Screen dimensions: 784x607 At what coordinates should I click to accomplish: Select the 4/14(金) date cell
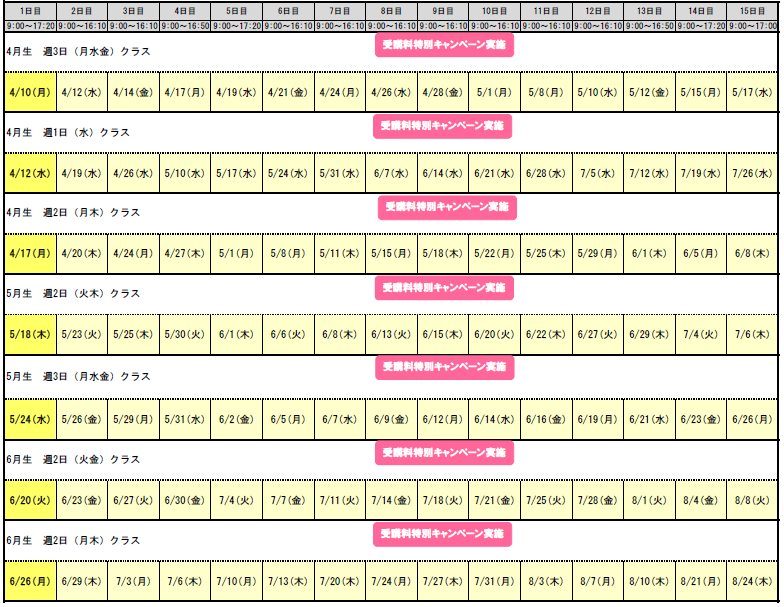pos(134,92)
